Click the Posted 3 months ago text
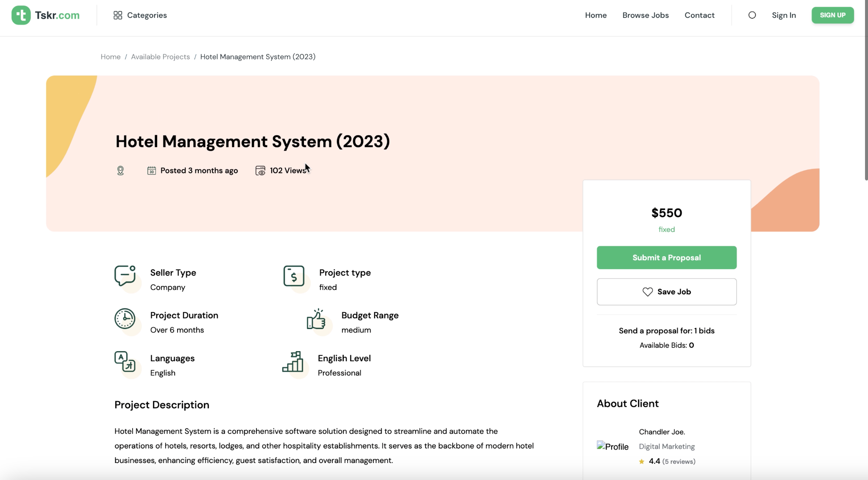Screen dimensions: 868x480 click(x=199, y=170)
